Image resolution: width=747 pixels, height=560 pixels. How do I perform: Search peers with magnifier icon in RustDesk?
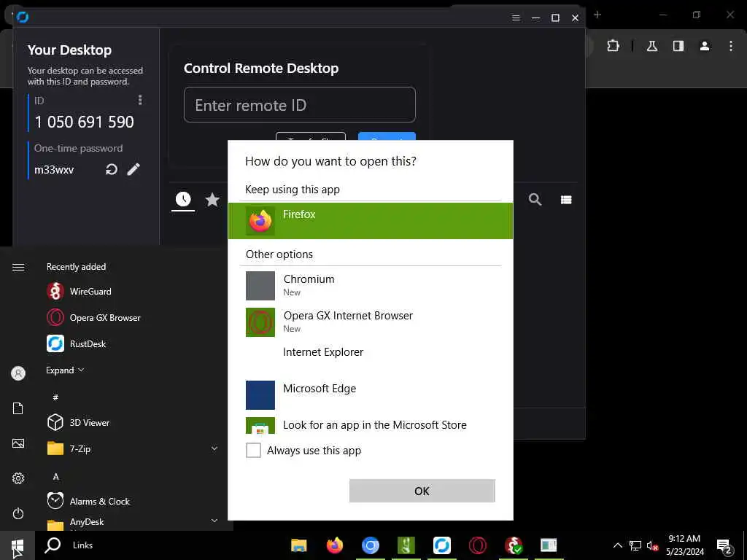535,200
